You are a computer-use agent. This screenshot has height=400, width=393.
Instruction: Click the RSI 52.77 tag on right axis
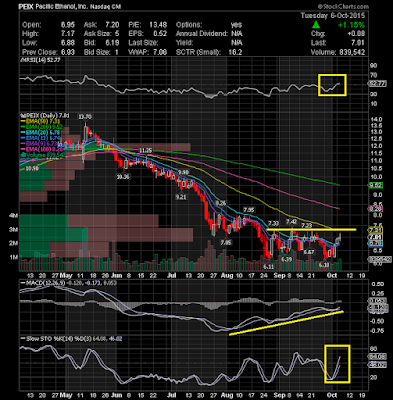(x=378, y=84)
